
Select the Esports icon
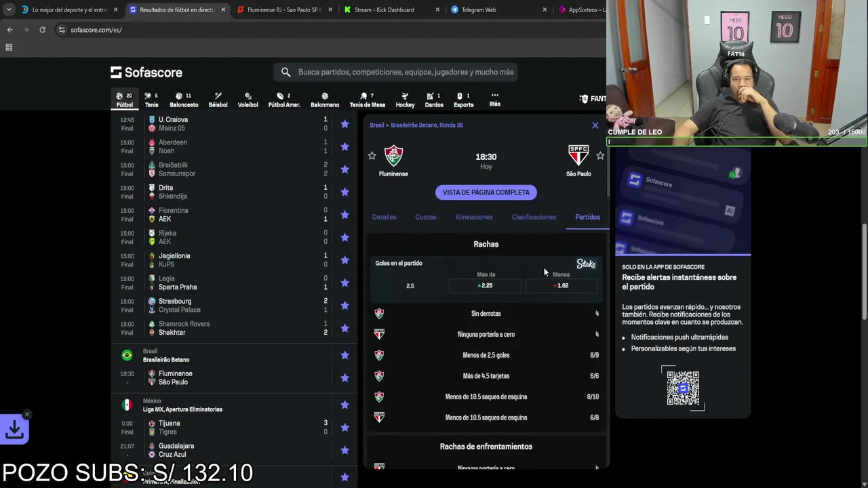pyautogui.click(x=463, y=100)
